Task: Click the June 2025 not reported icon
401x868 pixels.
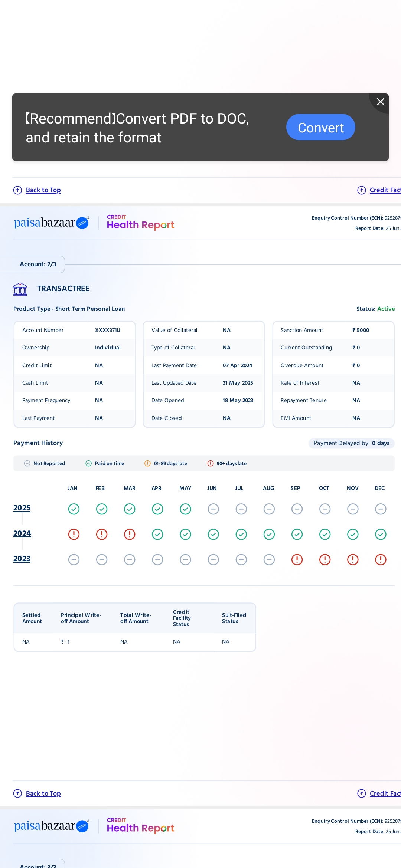Action: point(213,509)
